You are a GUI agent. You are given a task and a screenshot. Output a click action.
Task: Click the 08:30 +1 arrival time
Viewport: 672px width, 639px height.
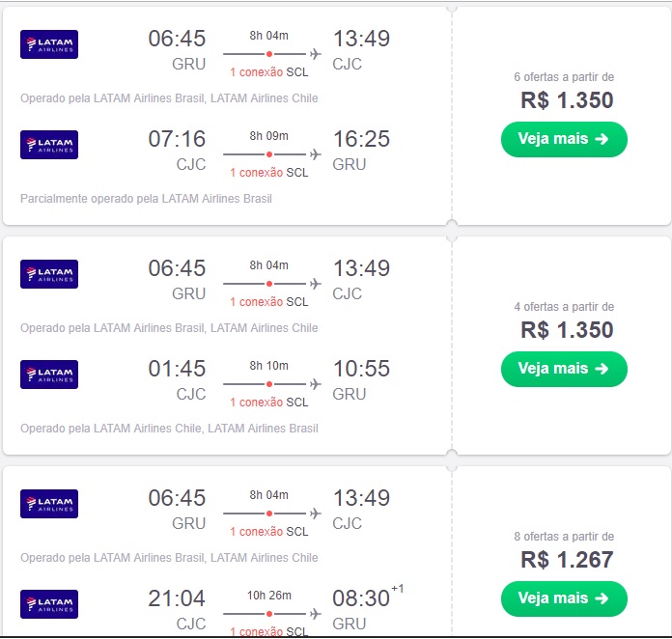pyautogui.click(x=361, y=598)
